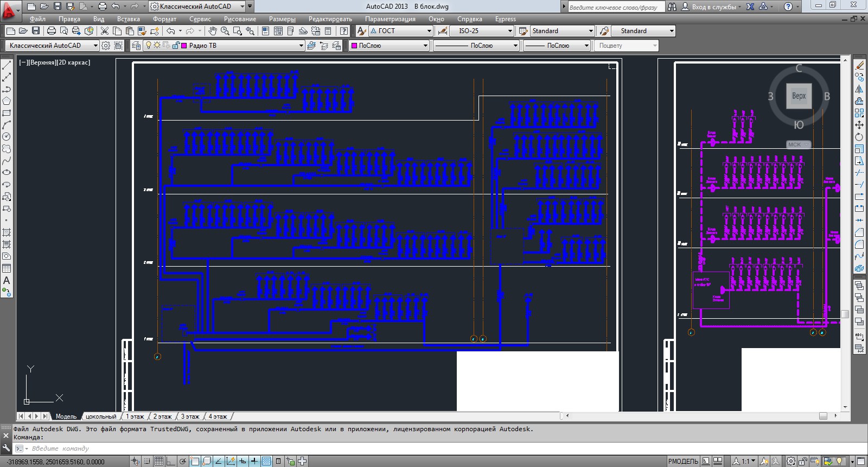Screen dimensions: 868x467
Task: Switch to the 2 этаж layout tab
Action: 162,416
